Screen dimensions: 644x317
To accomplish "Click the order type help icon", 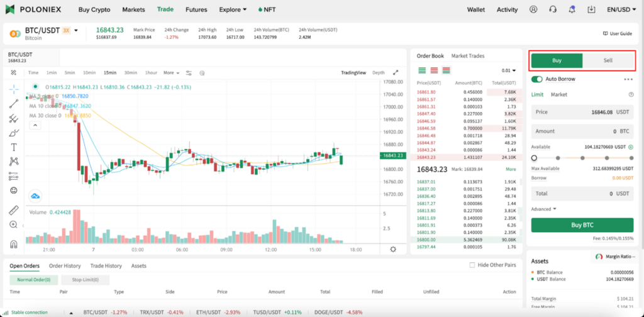I will [631, 94].
